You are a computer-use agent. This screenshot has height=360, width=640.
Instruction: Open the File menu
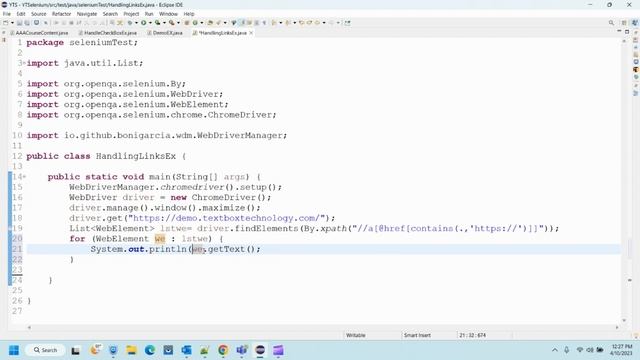[7, 14]
